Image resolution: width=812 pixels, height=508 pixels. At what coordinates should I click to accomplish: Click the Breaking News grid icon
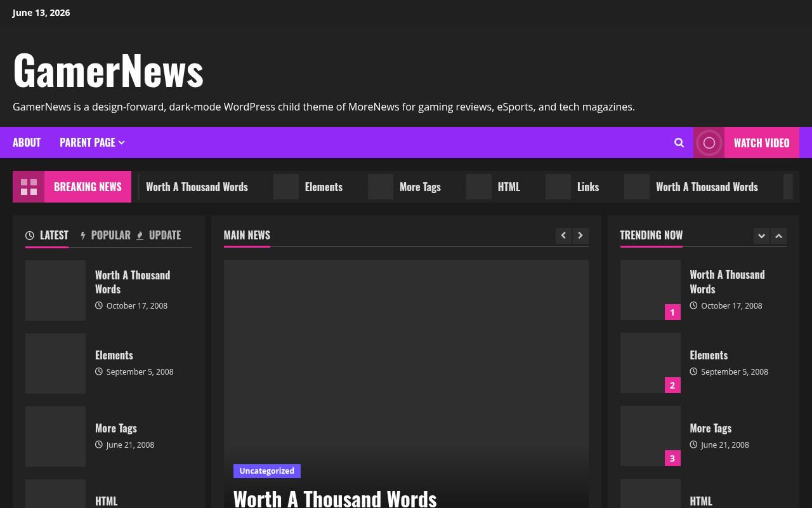(x=29, y=187)
